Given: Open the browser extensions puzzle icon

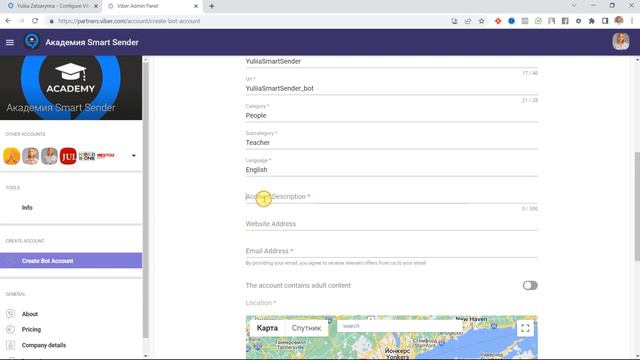Looking at the screenshot, I should pyautogui.click(x=591, y=21).
